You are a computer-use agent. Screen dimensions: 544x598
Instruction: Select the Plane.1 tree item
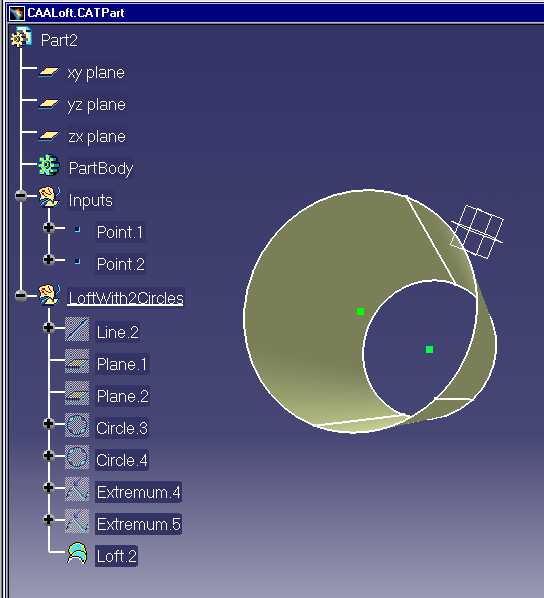pos(122,364)
